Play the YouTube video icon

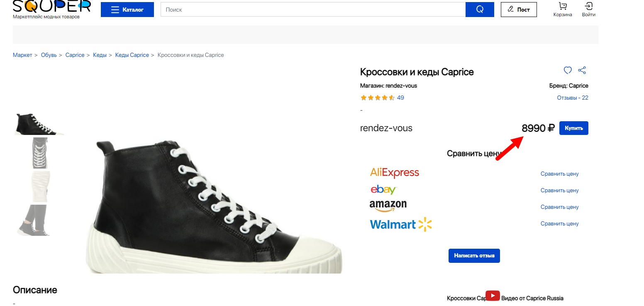pos(493,296)
